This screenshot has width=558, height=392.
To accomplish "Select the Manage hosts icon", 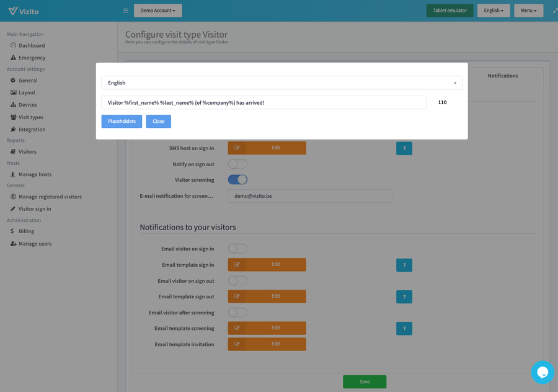I will click(14, 174).
